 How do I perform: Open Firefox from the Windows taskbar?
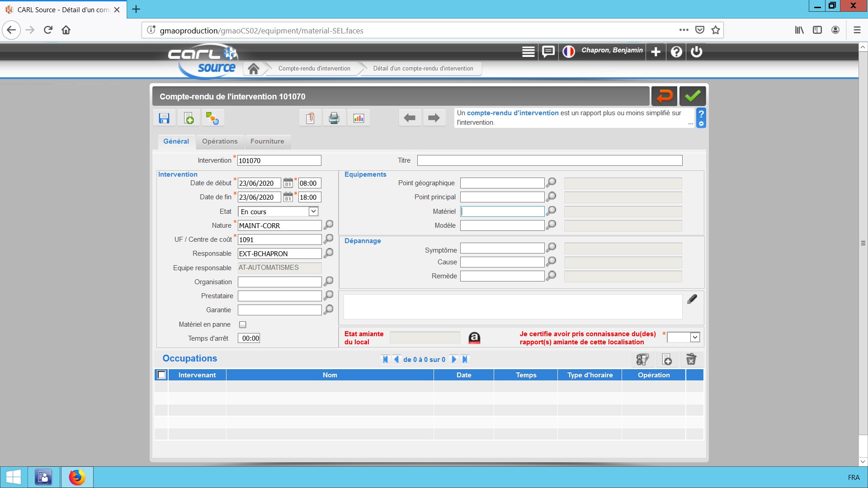coord(77,477)
